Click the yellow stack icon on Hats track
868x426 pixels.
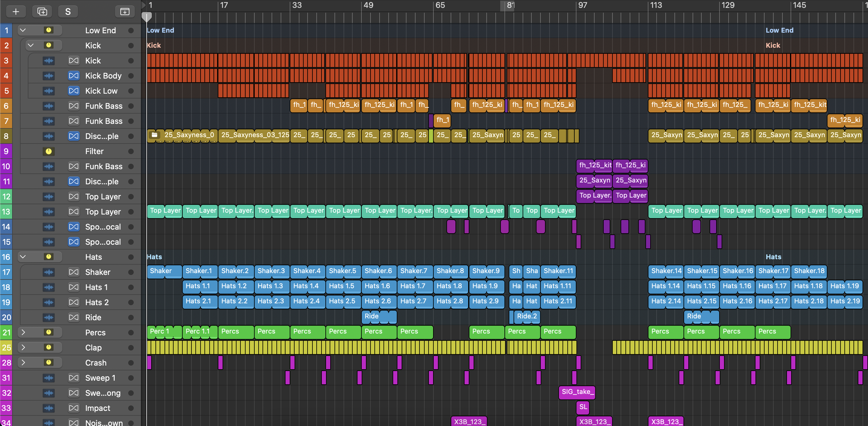click(49, 257)
